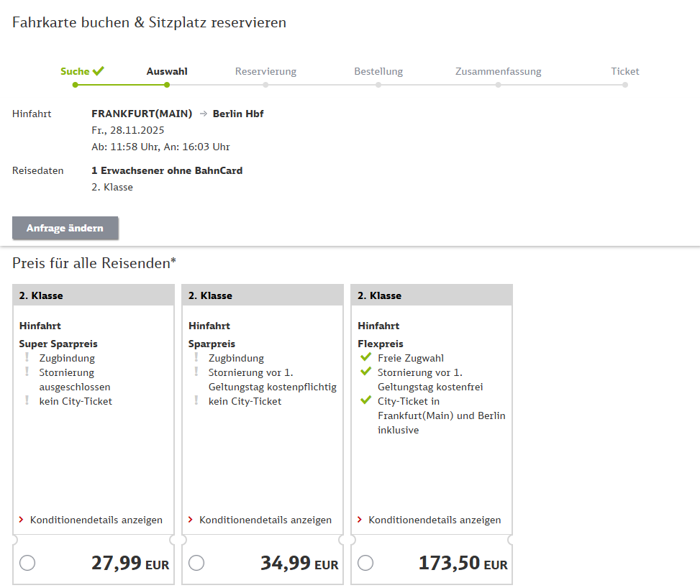Click exclamation icon beside Stornierung ausgeschlossen

27,372
